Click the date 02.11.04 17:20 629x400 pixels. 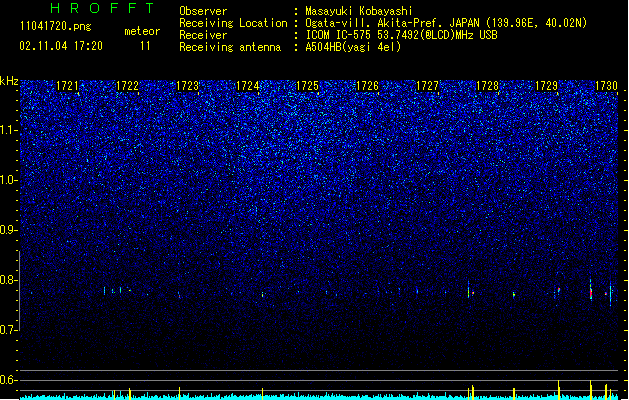[x=61, y=46]
